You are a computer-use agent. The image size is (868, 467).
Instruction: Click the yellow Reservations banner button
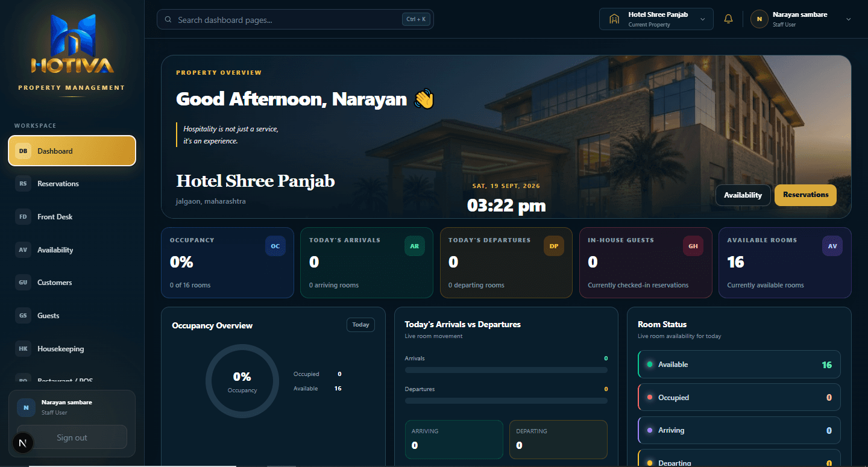pos(805,195)
